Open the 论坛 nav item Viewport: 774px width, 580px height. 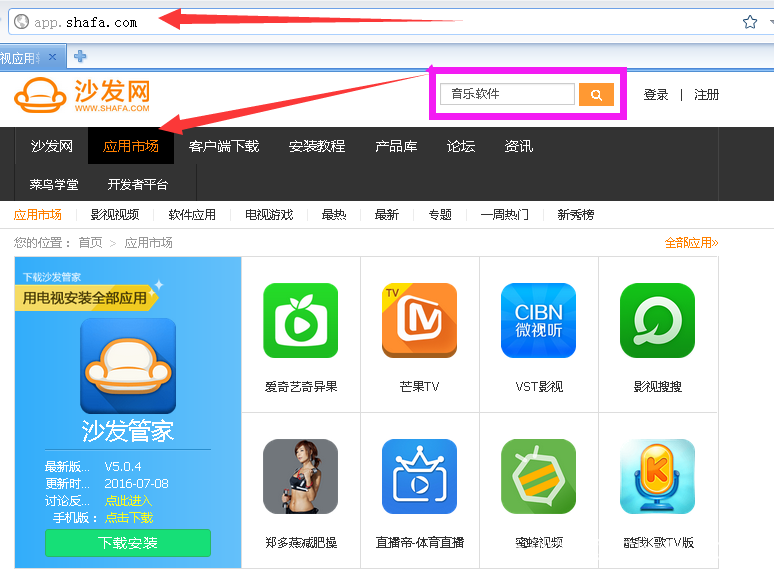pos(461,146)
